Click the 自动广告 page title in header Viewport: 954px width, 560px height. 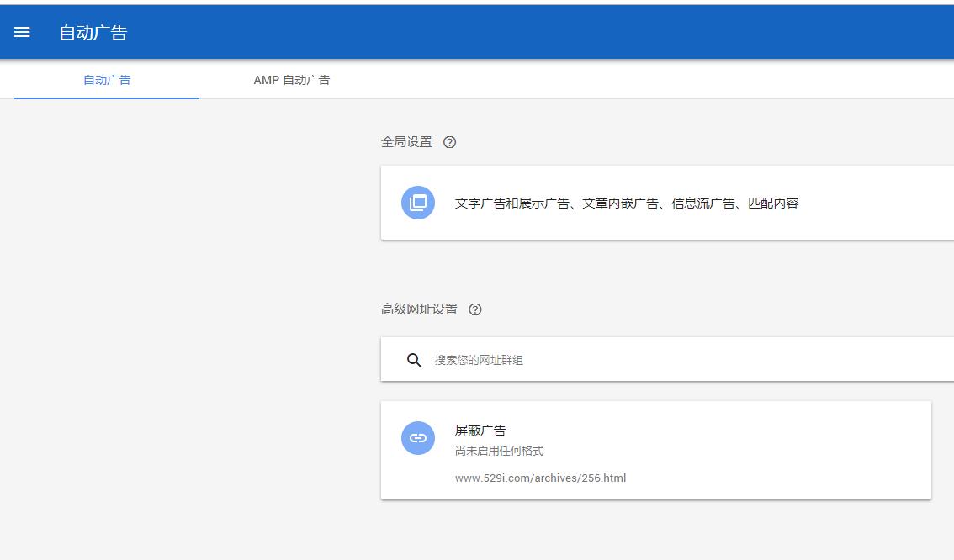(93, 33)
